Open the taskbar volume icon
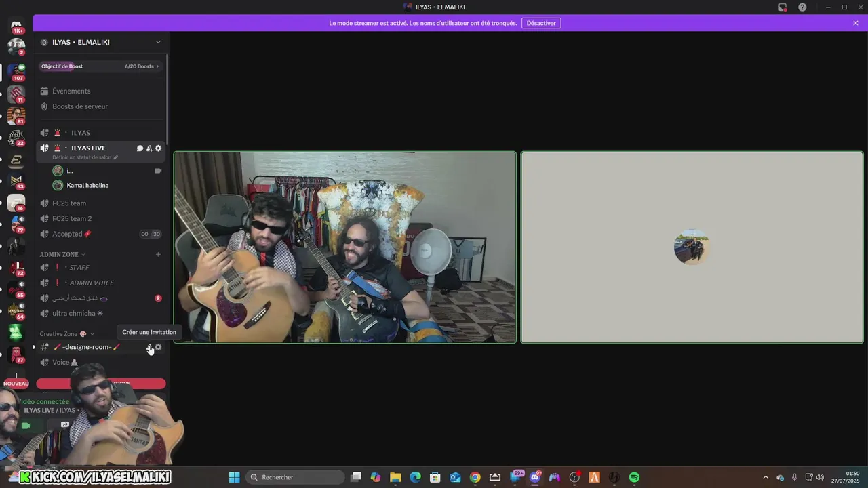 point(821,477)
